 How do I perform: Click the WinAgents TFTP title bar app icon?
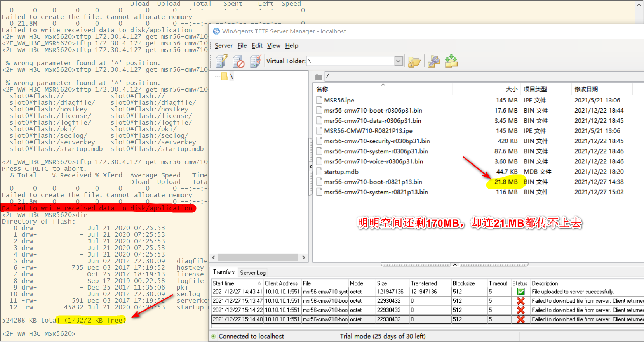tap(216, 31)
